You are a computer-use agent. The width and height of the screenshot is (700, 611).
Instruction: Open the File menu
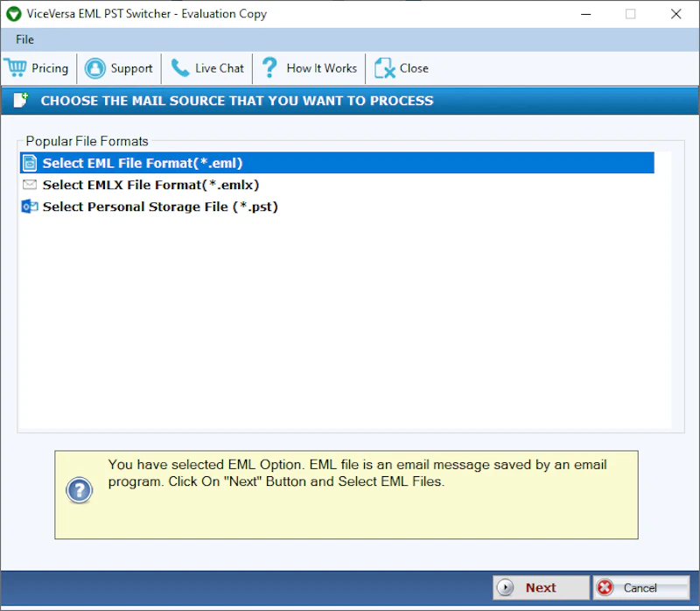click(x=25, y=39)
